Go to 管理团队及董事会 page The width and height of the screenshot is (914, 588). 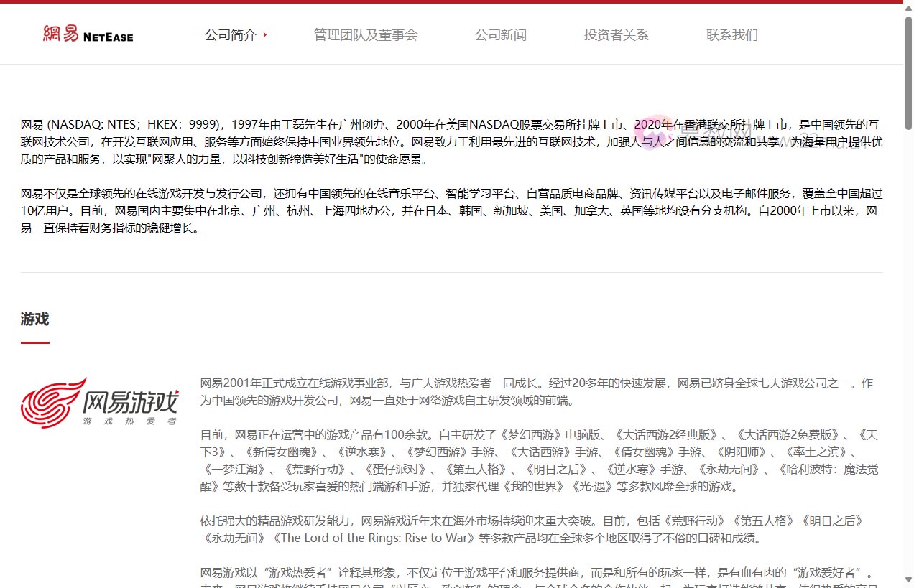pyautogui.click(x=365, y=34)
